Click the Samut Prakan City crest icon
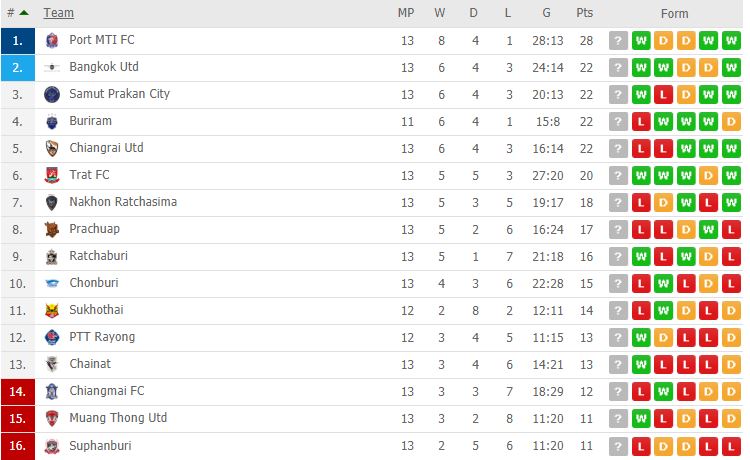The height and width of the screenshot is (460, 750). pos(52,95)
